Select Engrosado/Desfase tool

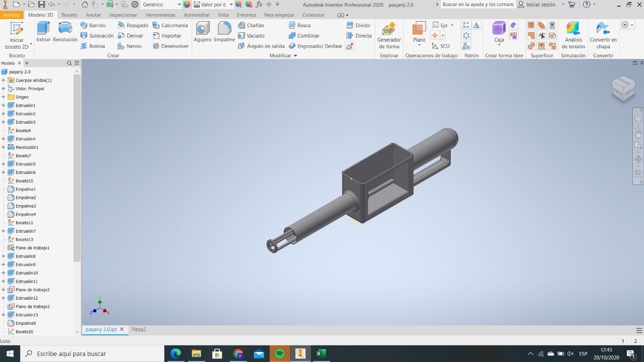(x=315, y=46)
